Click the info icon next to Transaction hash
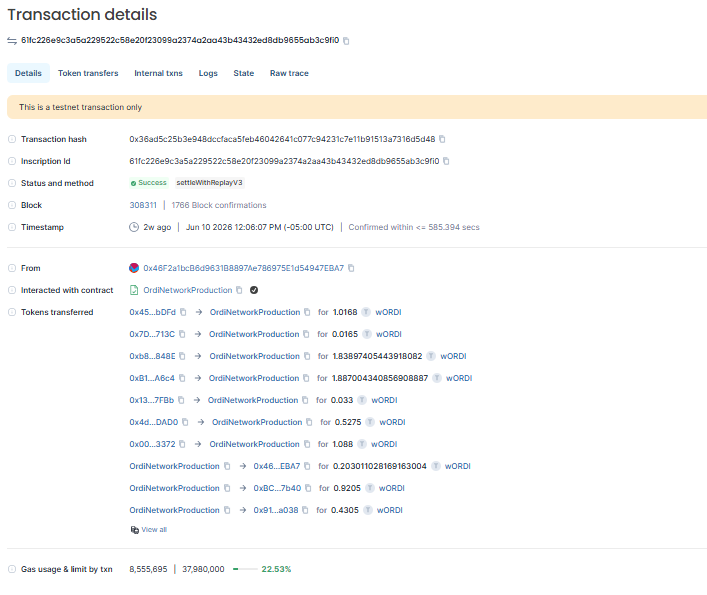 (x=12, y=139)
